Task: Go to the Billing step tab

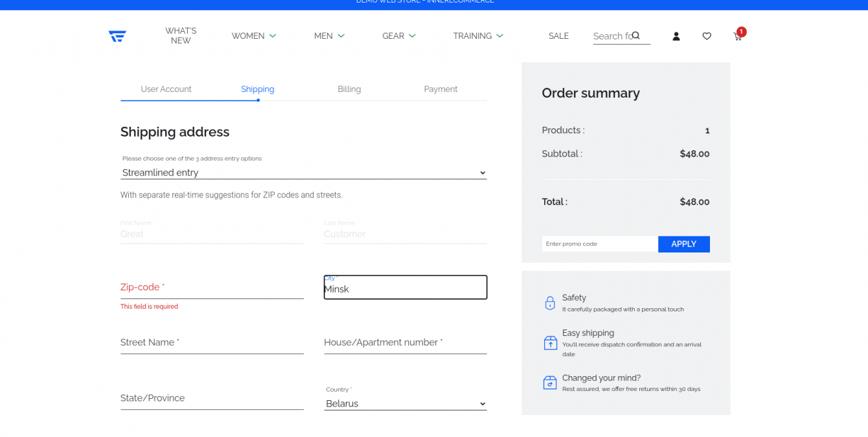Action: coord(349,89)
